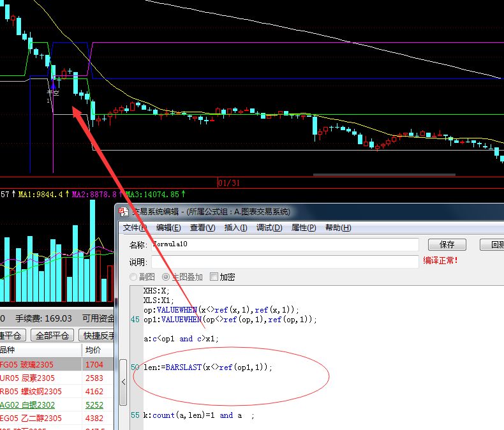Open the AG02 白银2302 link

pos(27,405)
